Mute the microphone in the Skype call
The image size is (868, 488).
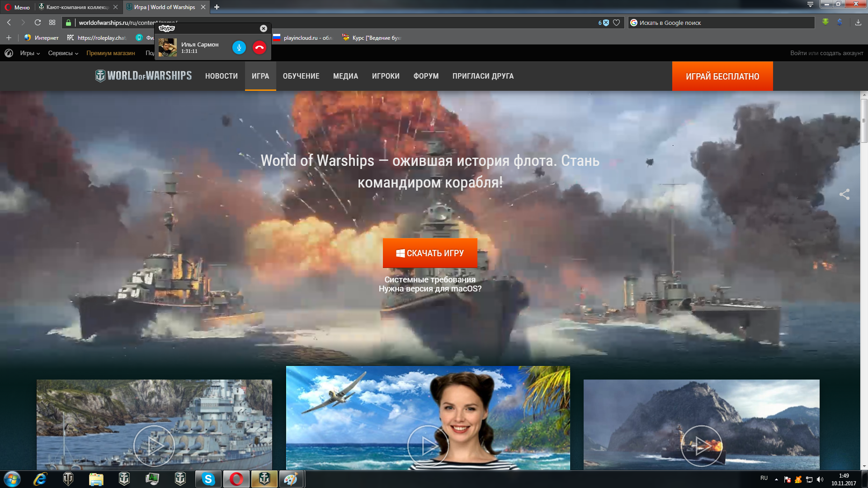pyautogui.click(x=239, y=47)
